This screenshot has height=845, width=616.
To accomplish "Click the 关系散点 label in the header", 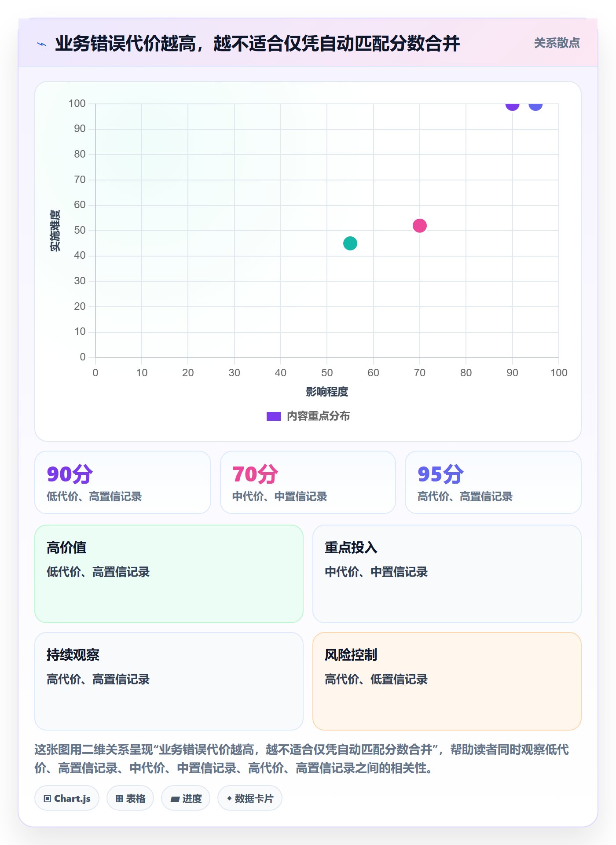I will point(557,43).
